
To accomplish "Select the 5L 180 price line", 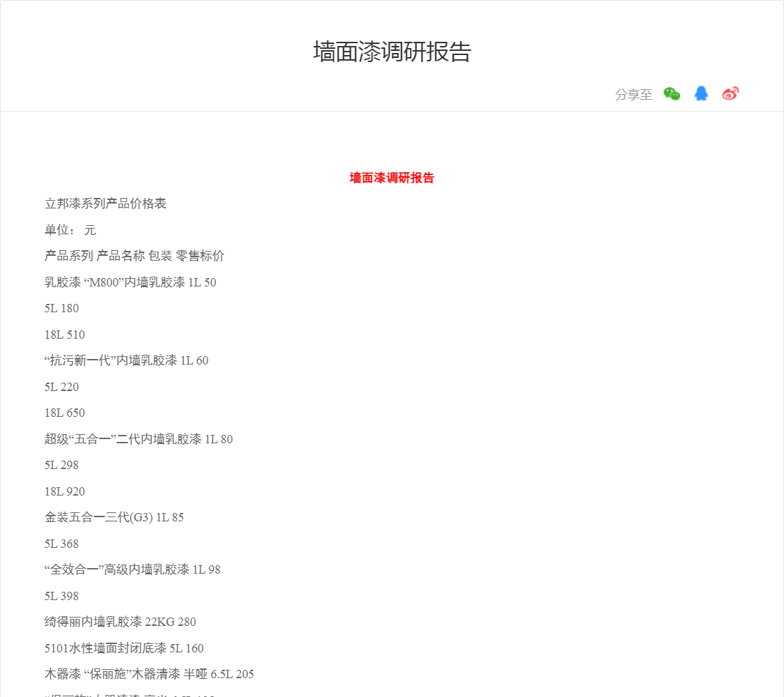I will (61, 308).
